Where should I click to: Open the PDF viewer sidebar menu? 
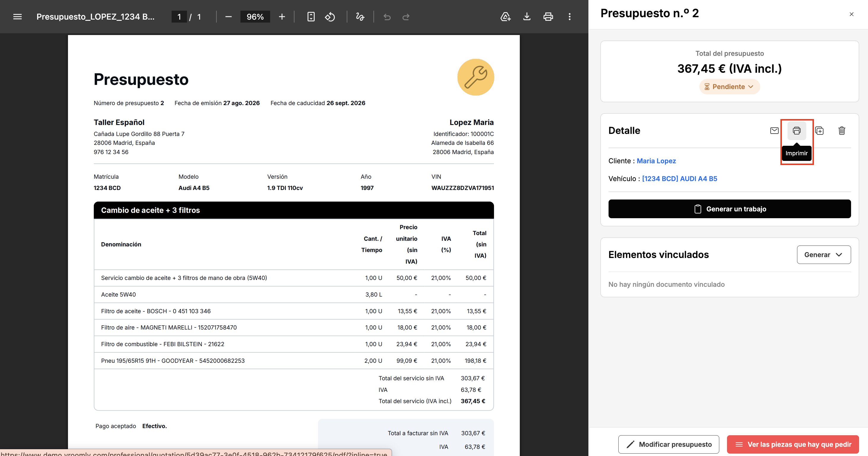point(18,17)
